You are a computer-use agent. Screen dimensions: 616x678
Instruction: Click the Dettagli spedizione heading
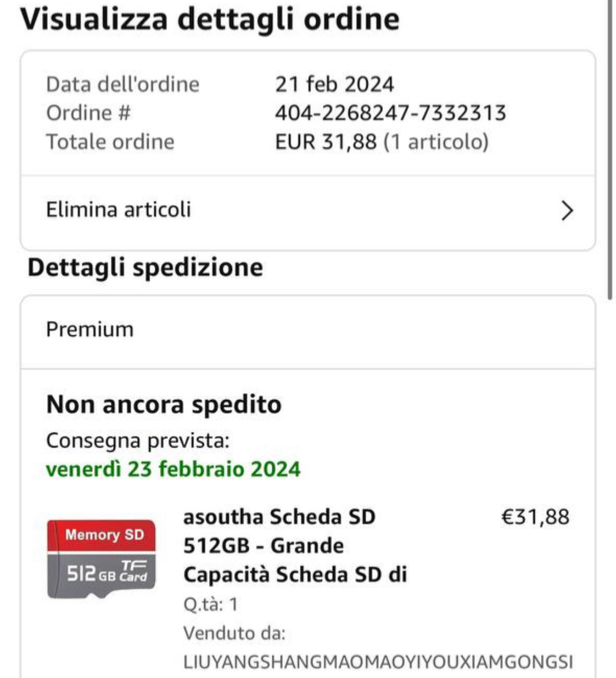pos(145,267)
